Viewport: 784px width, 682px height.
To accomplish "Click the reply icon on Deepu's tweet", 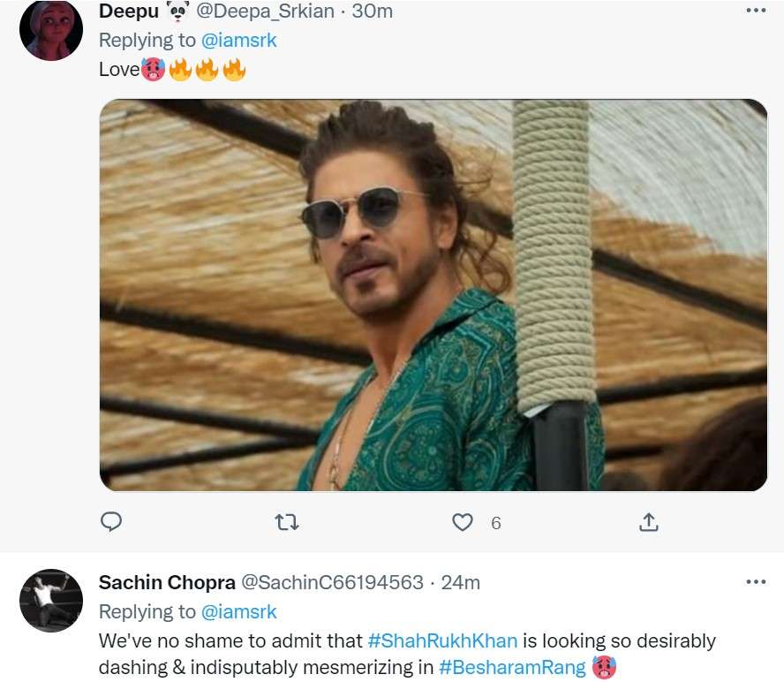I will [112, 522].
